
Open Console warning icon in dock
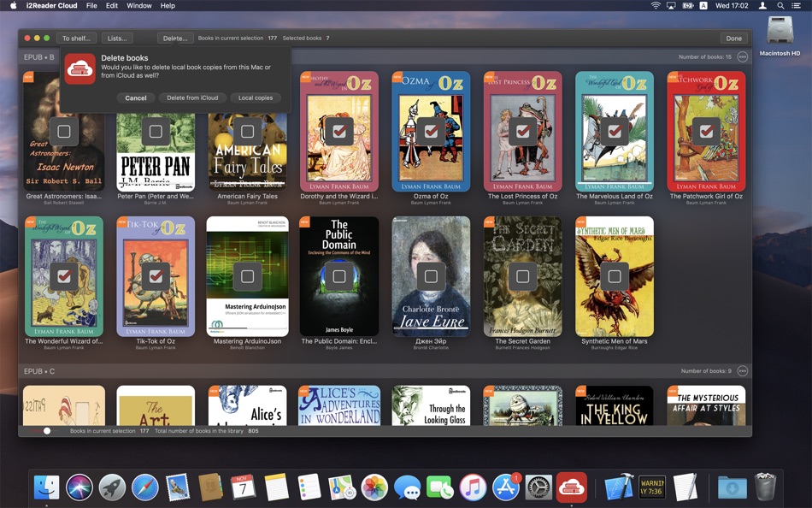(x=652, y=487)
